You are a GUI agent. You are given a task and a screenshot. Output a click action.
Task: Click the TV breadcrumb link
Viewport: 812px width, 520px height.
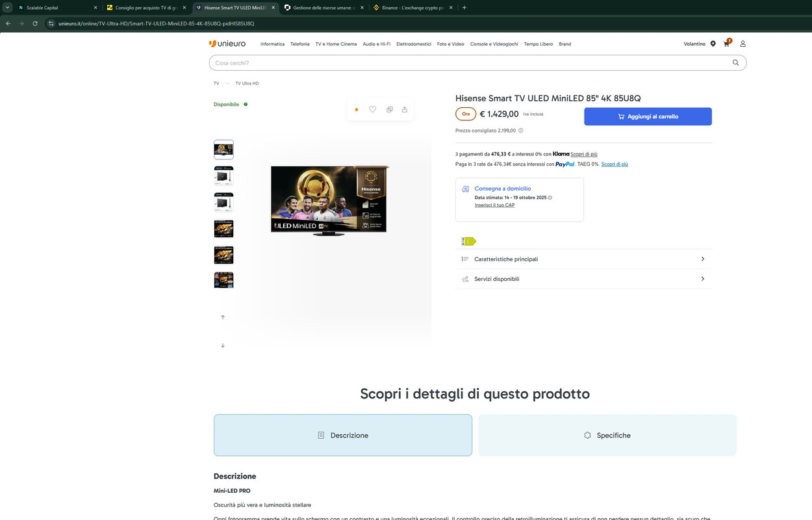tap(216, 83)
